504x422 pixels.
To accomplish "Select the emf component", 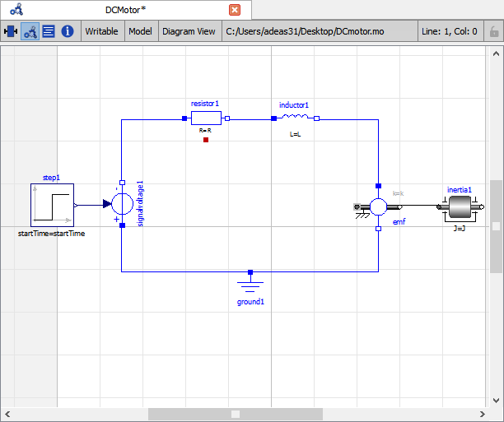I will pos(378,206).
